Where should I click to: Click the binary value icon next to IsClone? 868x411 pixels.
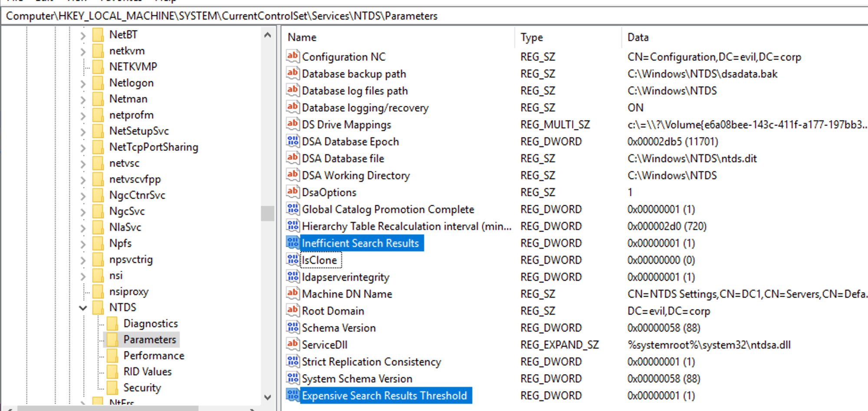292,260
